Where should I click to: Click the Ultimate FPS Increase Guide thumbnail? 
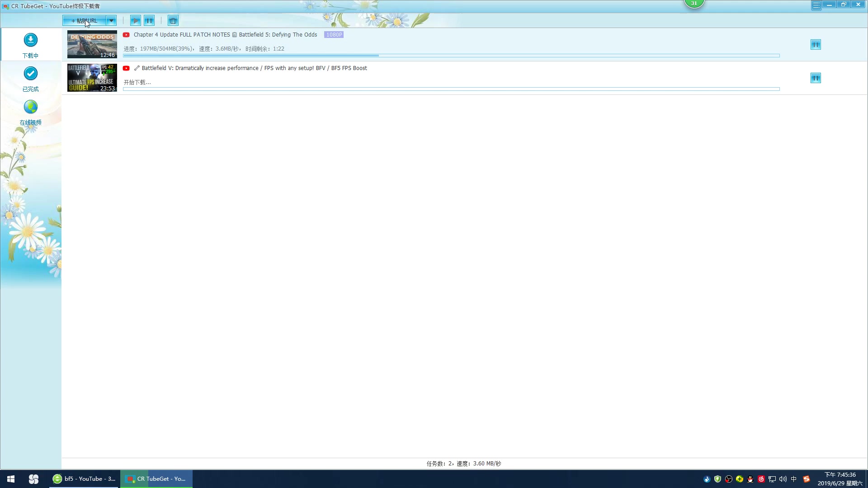coord(92,78)
